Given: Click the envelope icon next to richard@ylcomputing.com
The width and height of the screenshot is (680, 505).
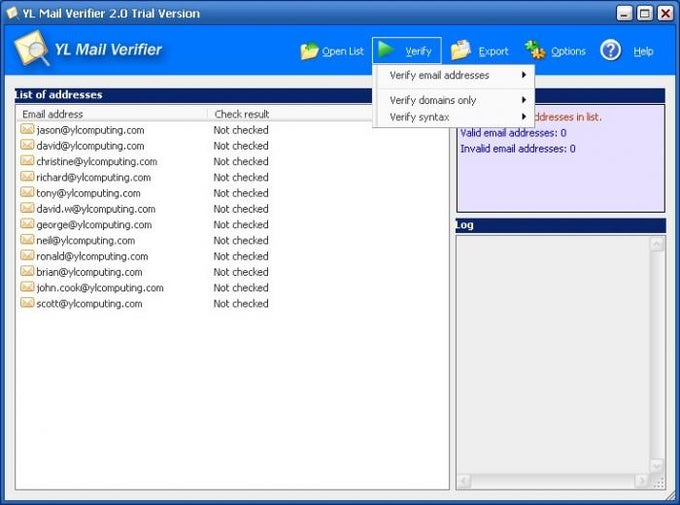Looking at the screenshot, I should pos(27,176).
